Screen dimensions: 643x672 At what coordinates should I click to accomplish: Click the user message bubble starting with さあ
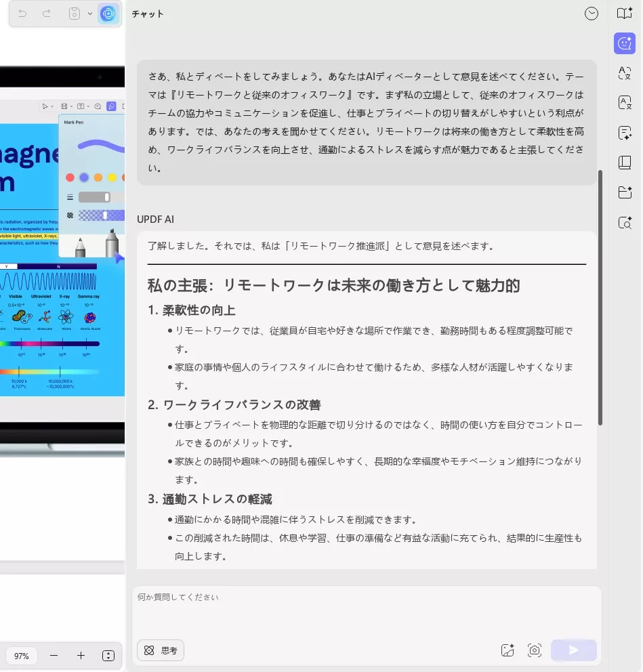367,122
